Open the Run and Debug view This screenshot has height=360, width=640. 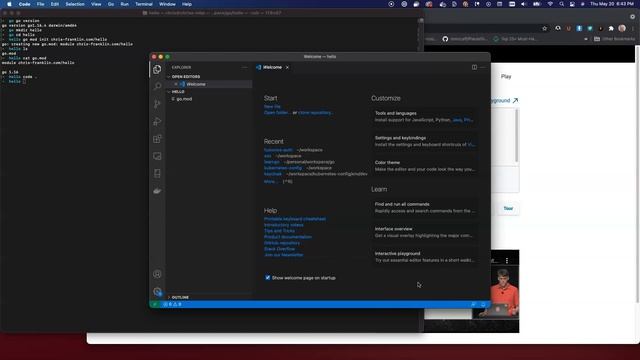point(157,122)
